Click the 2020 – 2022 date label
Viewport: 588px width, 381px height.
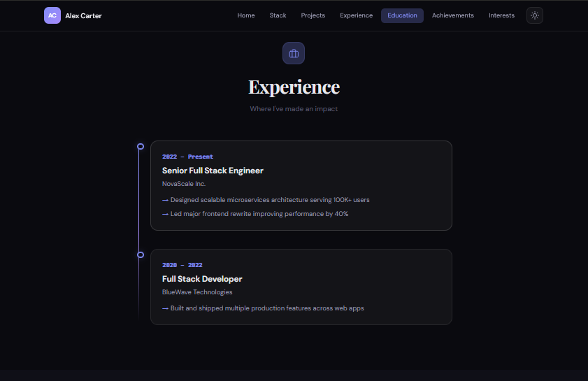(182, 265)
